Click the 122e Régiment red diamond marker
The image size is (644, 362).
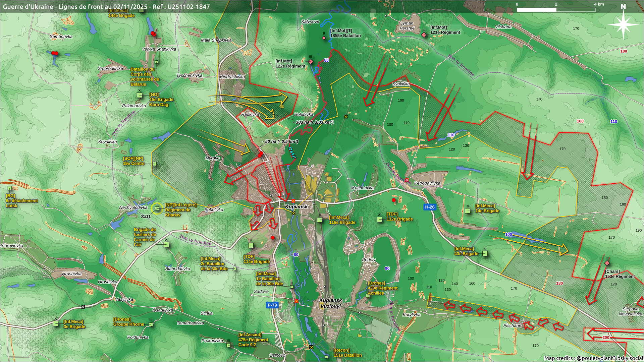pos(311,62)
